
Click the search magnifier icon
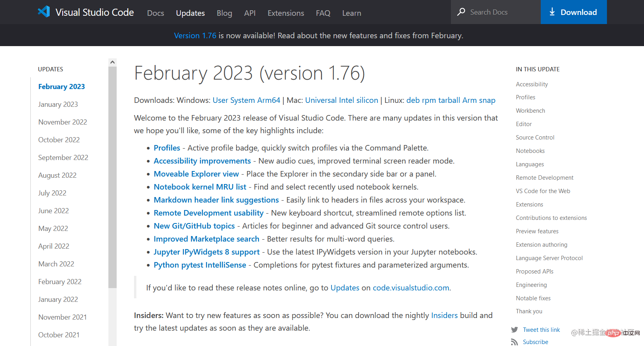[x=461, y=12]
